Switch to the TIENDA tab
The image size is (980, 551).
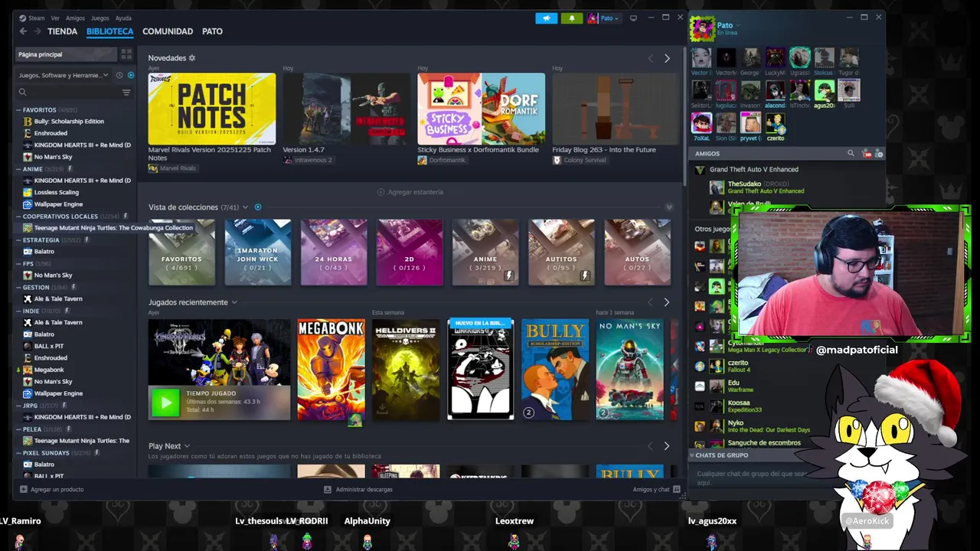pyautogui.click(x=62, y=31)
